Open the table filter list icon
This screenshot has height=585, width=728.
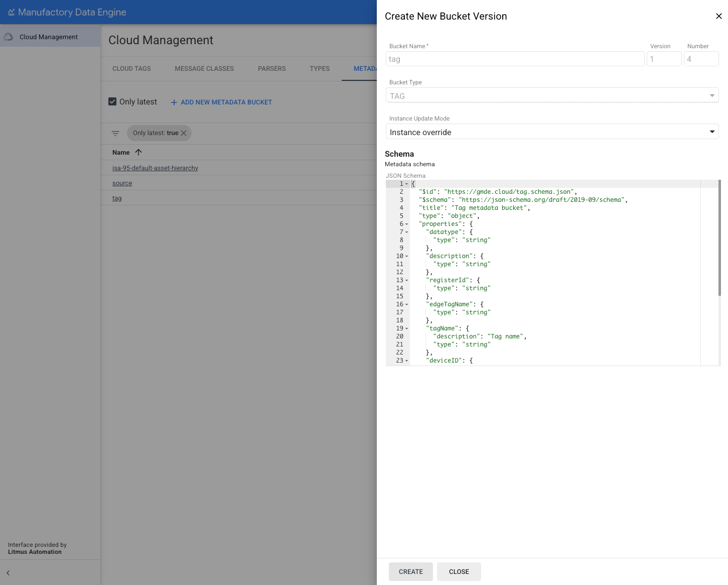coord(115,134)
